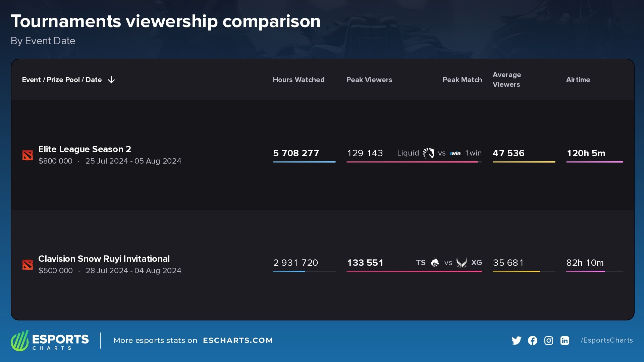The image size is (644, 362).
Task: Open the Esports Charts Instagram profile
Action: click(x=548, y=340)
